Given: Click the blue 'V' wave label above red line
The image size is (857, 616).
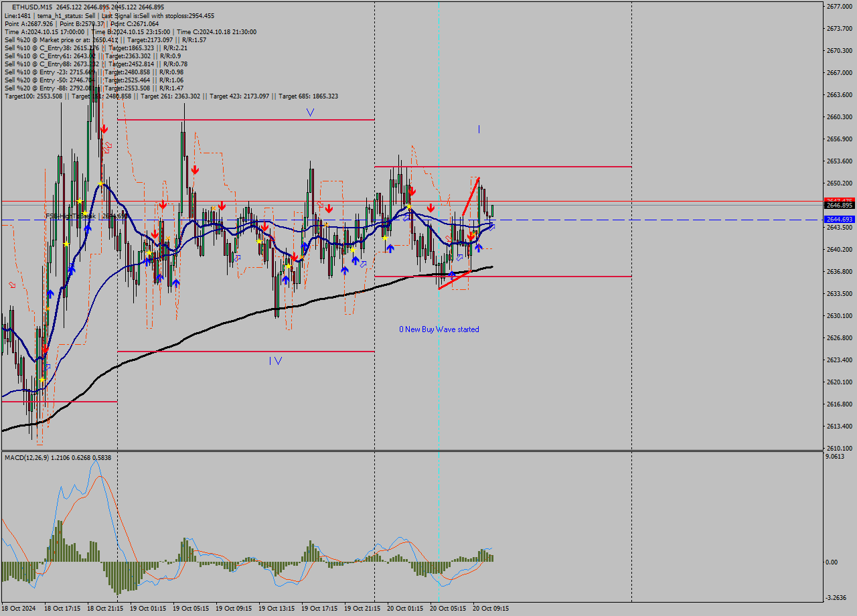Looking at the screenshot, I should pyautogui.click(x=310, y=112).
